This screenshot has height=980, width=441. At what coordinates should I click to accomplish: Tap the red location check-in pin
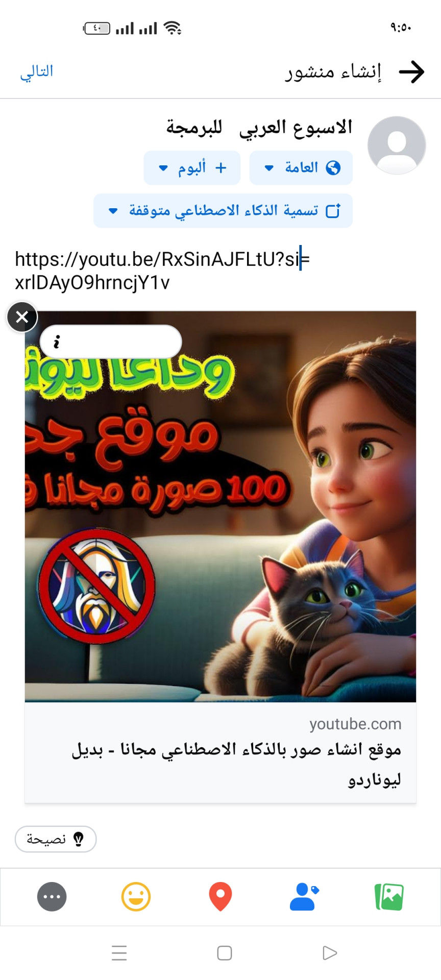[220, 897]
